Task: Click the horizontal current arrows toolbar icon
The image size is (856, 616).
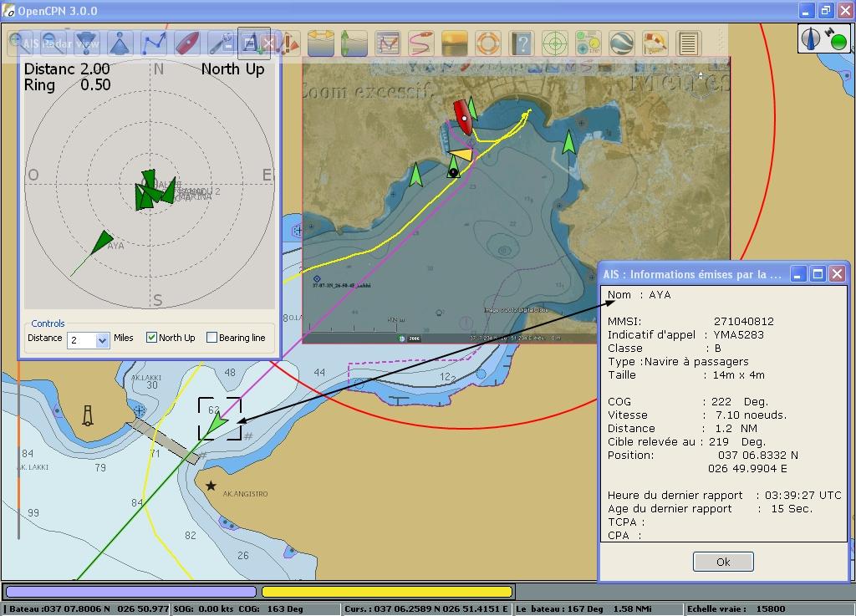Action: (321, 43)
